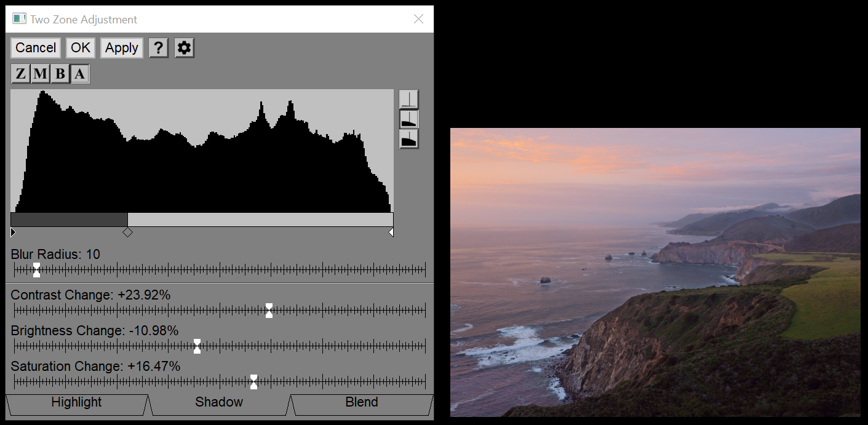
Task: Click the left black-point triangle marker
Action: click(x=14, y=232)
